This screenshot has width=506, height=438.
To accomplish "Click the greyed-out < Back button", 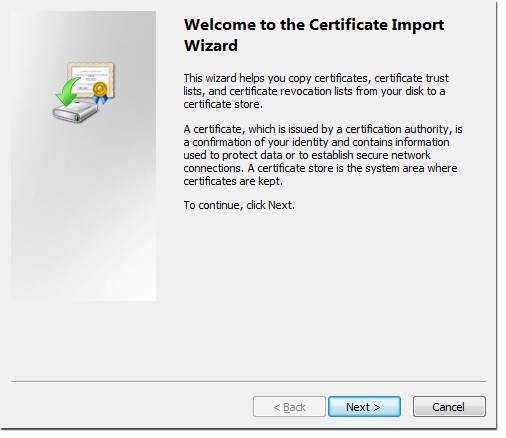I will point(289,406).
